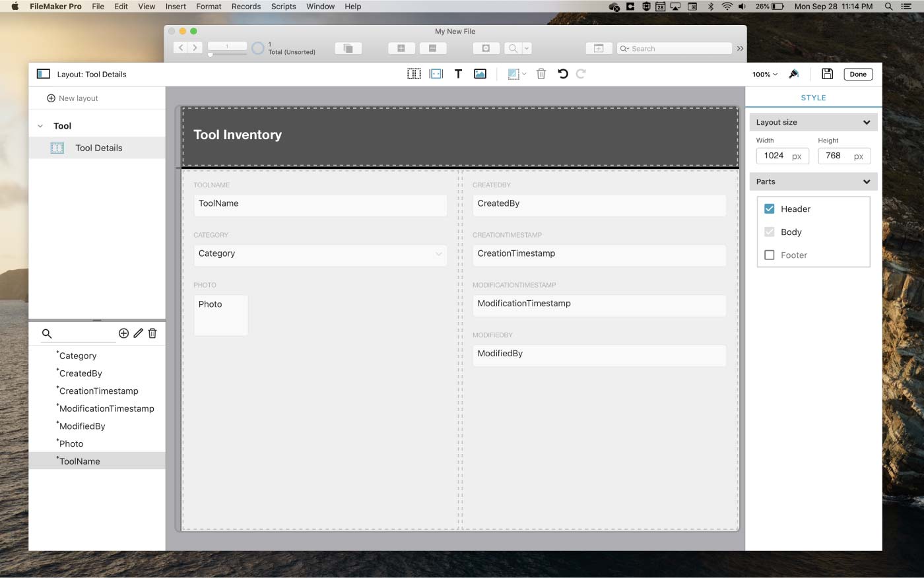
Task: Open the 100% zoom dropdown
Action: (x=764, y=75)
